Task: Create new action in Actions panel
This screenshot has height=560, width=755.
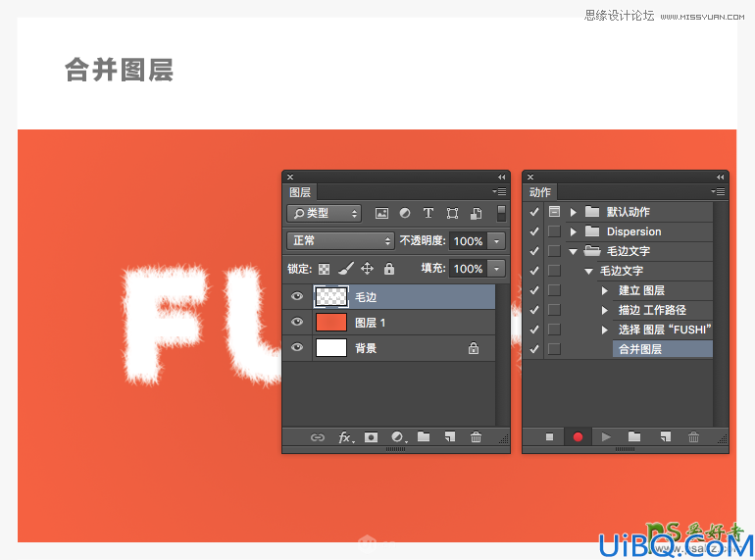Action: pyautogui.click(x=666, y=436)
